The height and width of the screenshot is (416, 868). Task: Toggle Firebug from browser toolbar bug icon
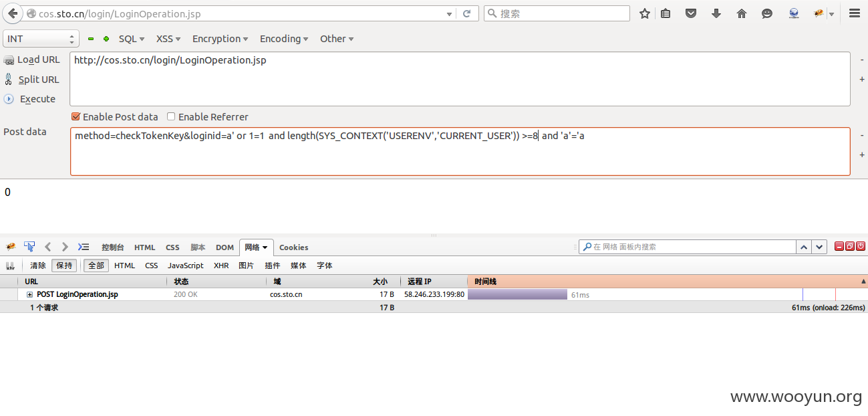pyautogui.click(x=819, y=13)
